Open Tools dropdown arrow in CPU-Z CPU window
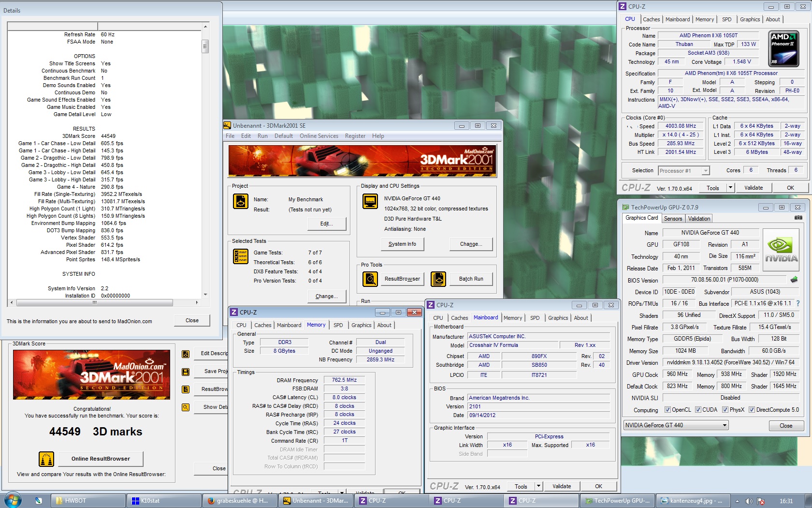The image size is (812, 508). click(730, 188)
